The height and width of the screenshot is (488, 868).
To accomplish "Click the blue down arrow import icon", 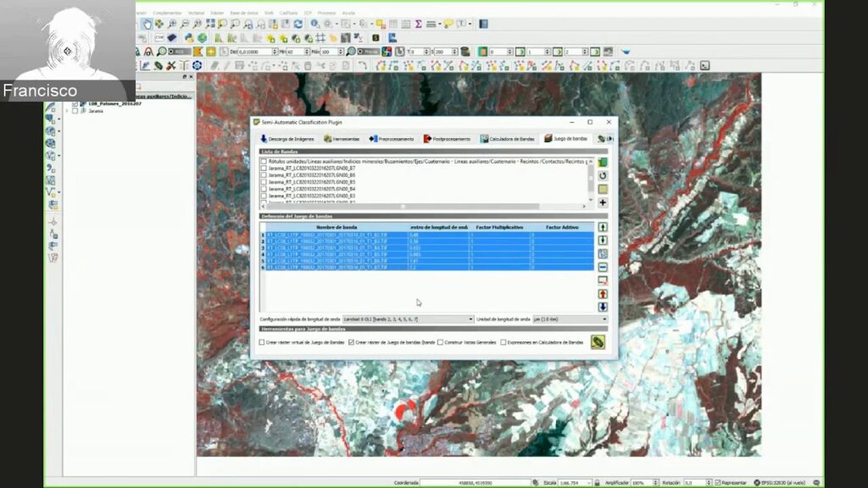I will 603,307.
